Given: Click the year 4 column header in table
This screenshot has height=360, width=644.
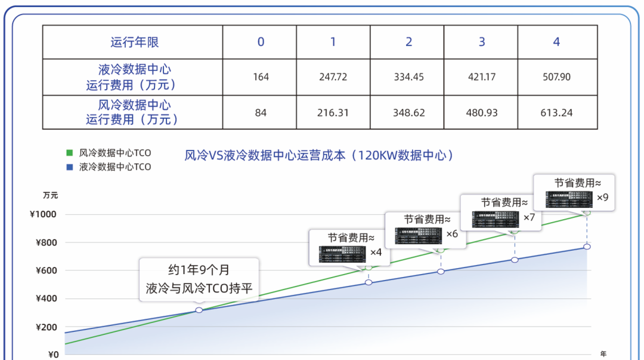Looking at the screenshot, I should pos(556,42).
